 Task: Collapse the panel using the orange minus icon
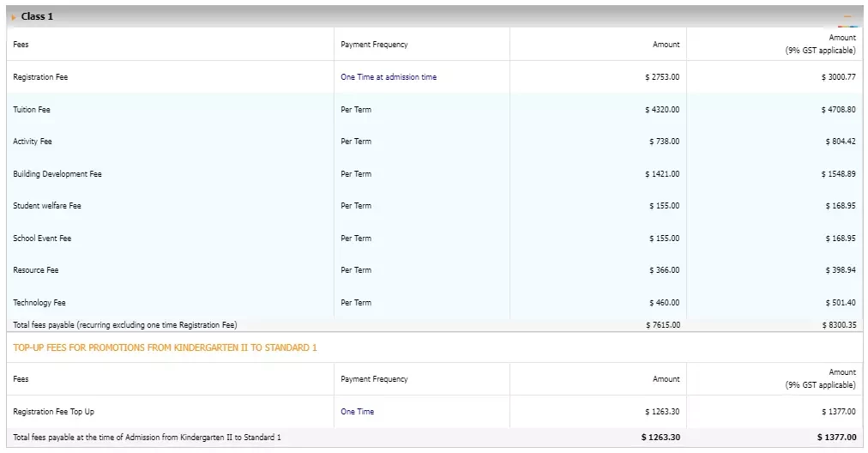(847, 16)
